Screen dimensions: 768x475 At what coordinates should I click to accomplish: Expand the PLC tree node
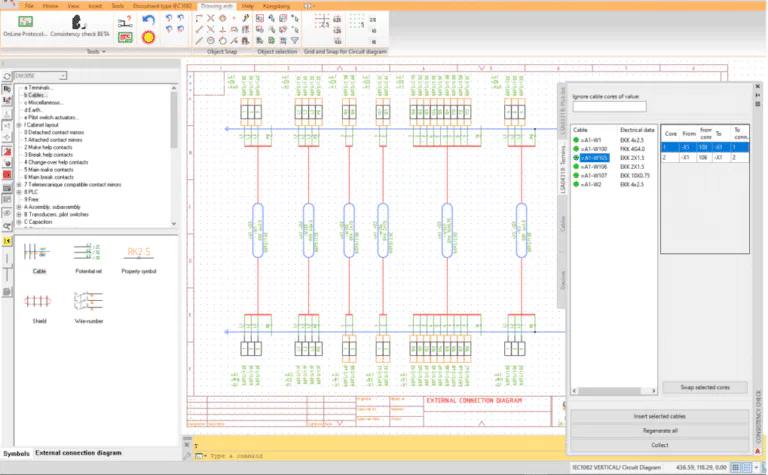click(x=20, y=190)
